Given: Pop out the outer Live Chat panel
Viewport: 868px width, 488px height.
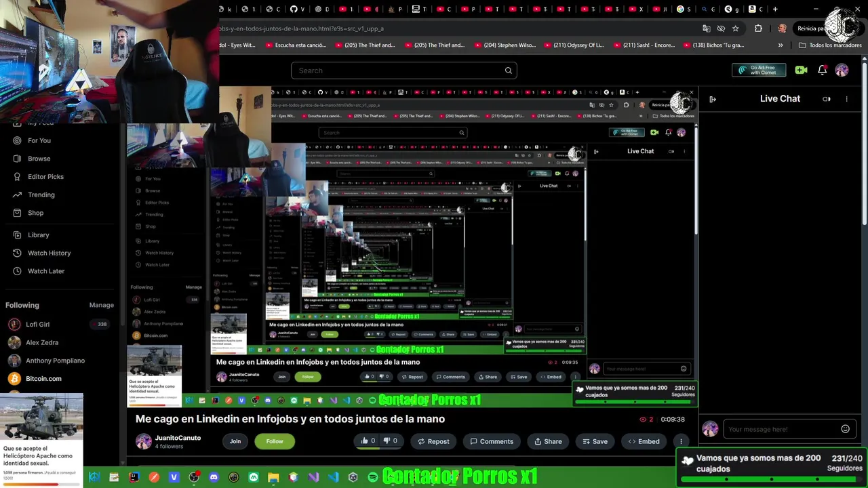Looking at the screenshot, I should tap(826, 99).
